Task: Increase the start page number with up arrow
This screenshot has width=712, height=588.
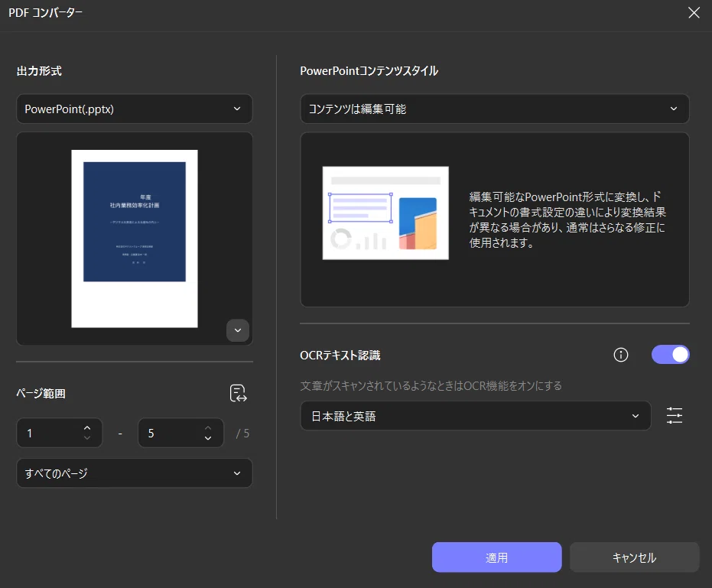Action: pos(87,427)
